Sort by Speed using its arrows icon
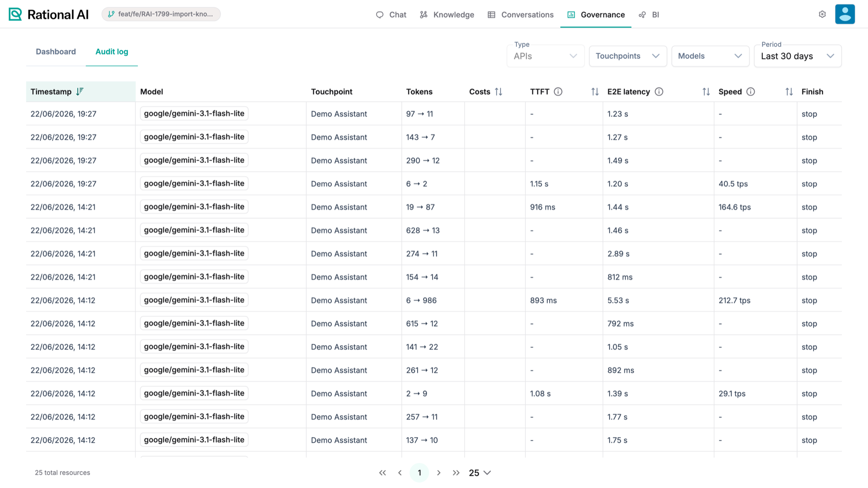Screen dimensions: 868x488 (x=789, y=92)
